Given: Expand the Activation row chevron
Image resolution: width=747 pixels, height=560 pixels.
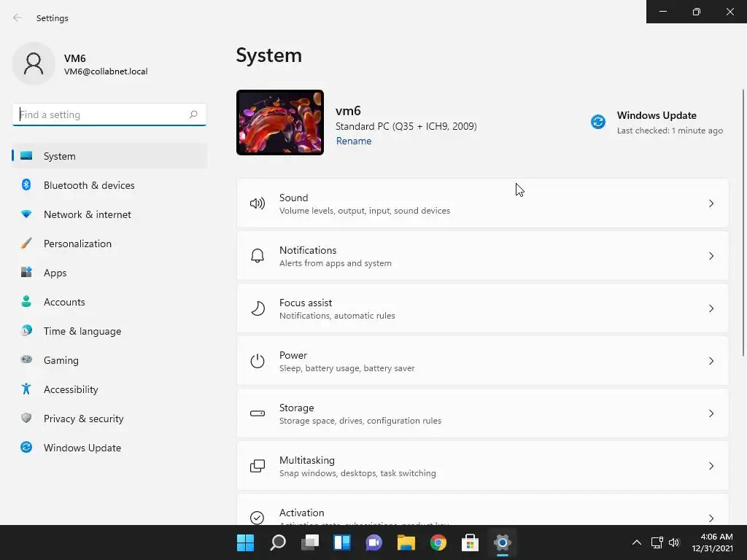Looking at the screenshot, I should [x=711, y=518].
